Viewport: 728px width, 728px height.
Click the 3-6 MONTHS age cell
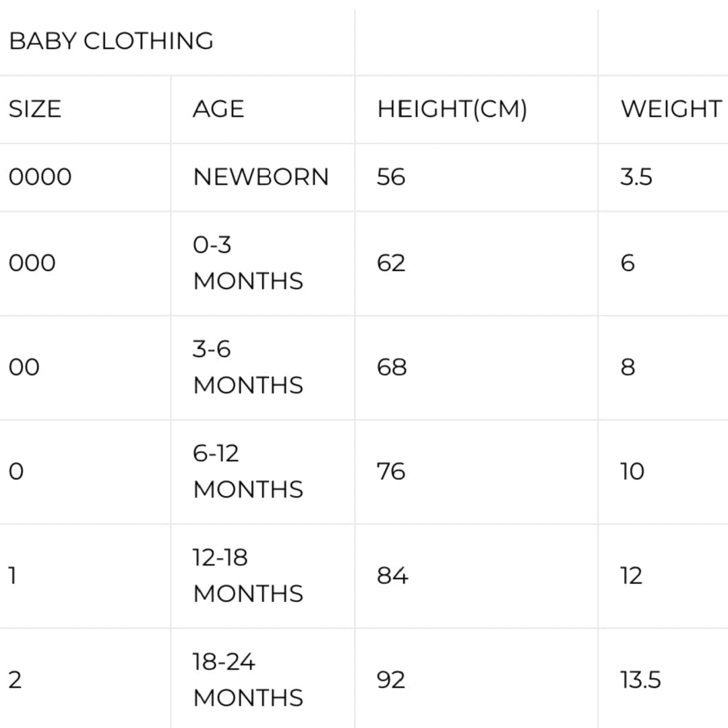tap(248, 367)
